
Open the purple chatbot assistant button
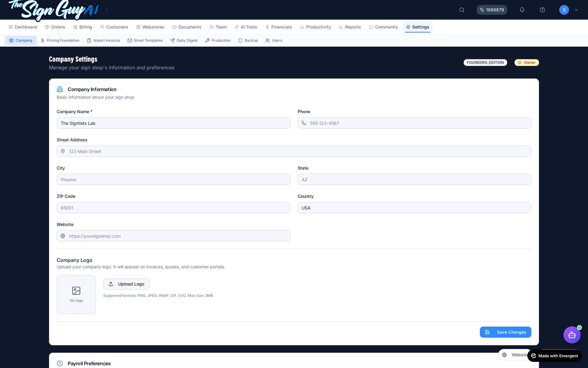(572, 335)
